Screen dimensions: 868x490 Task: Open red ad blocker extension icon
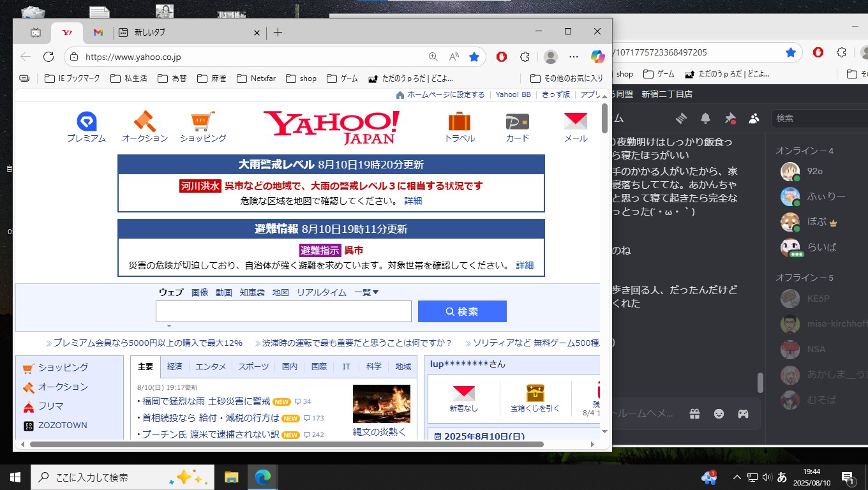pyautogui.click(x=502, y=57)
